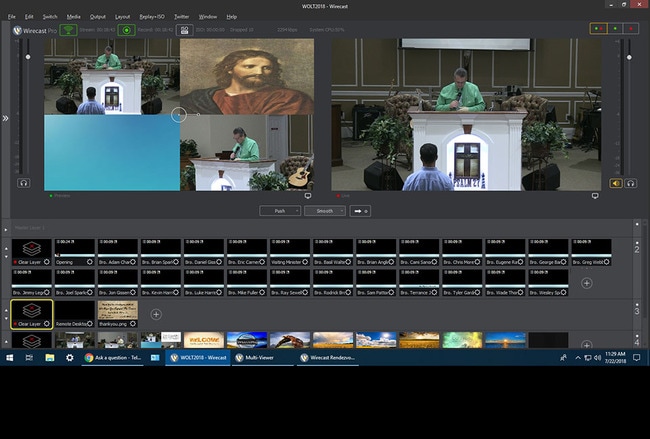
Task: Select the Clear Layer shot in layer 2
Action: 30,248
